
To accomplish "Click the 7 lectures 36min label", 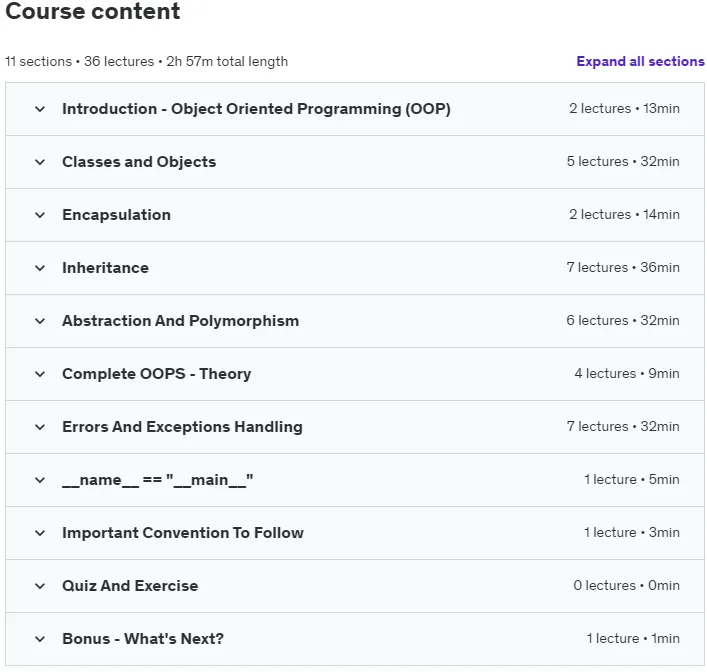I will 623,267.
